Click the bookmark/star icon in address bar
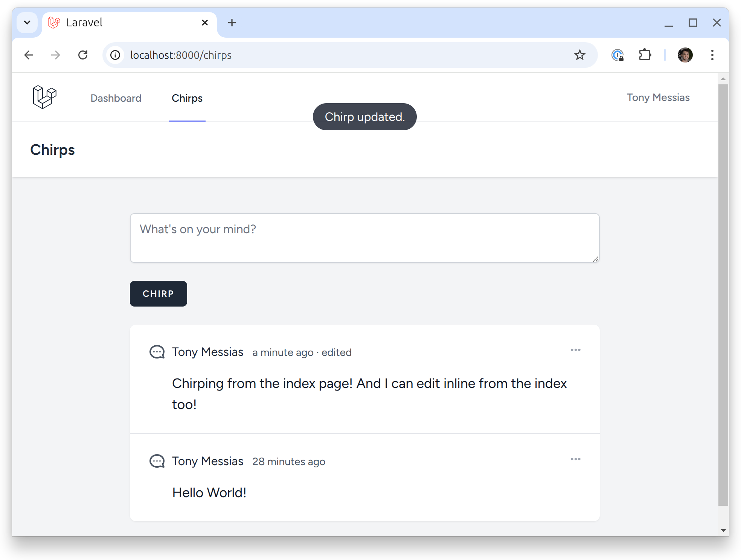This screenshot has width=741, height=560. click(580, 55)
